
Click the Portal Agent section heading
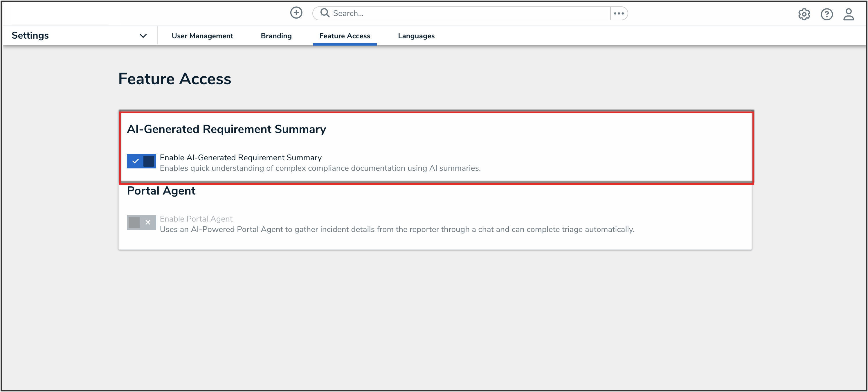[x=161, y=191]
